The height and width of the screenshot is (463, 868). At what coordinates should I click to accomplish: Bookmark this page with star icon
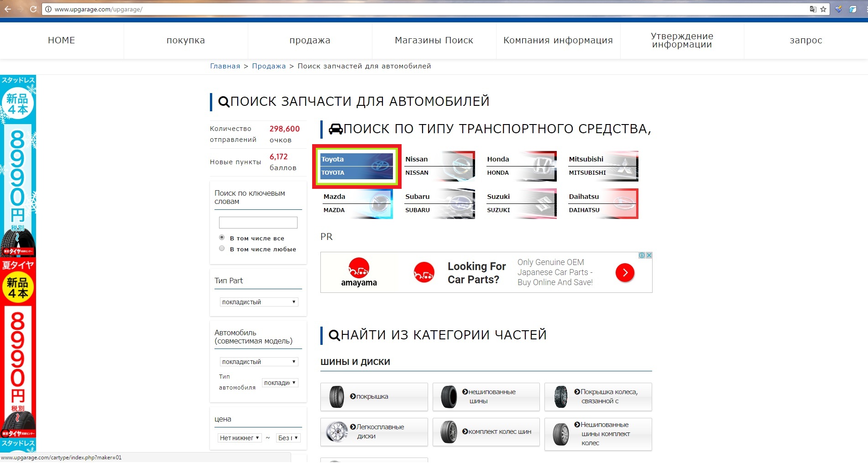(823, 9)
